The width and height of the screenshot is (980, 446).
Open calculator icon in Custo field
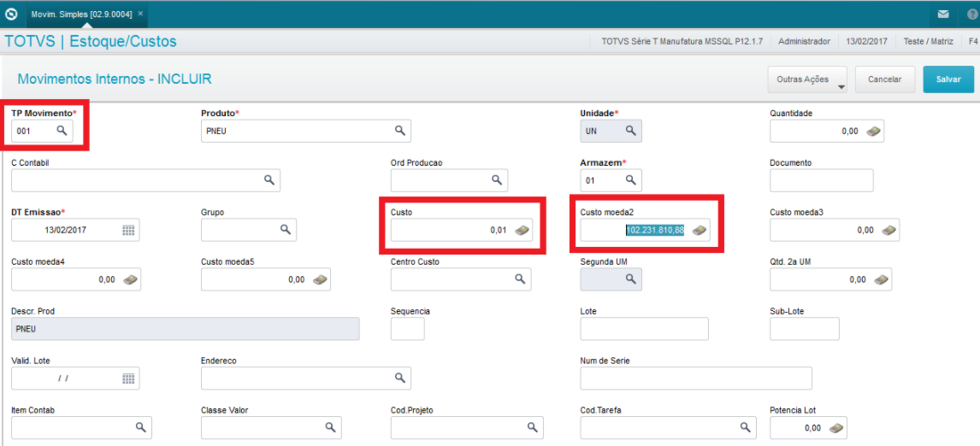click(x=522, y=231)
